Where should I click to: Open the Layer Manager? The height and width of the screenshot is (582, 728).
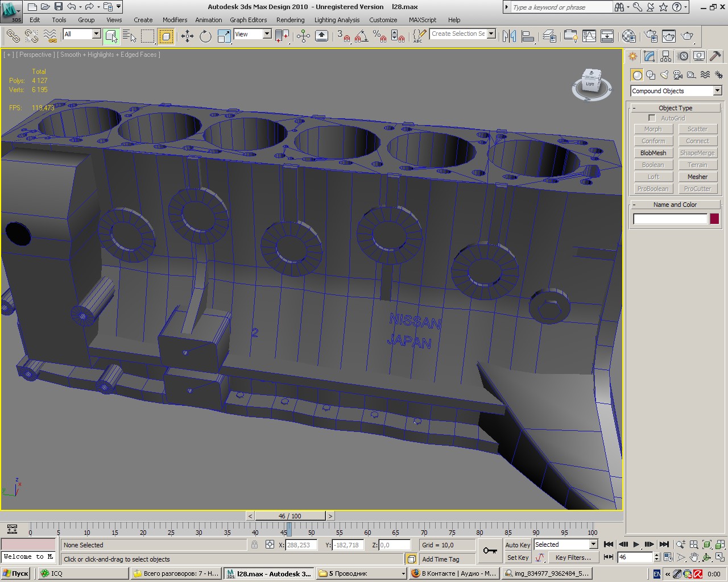tap(549, 36)
